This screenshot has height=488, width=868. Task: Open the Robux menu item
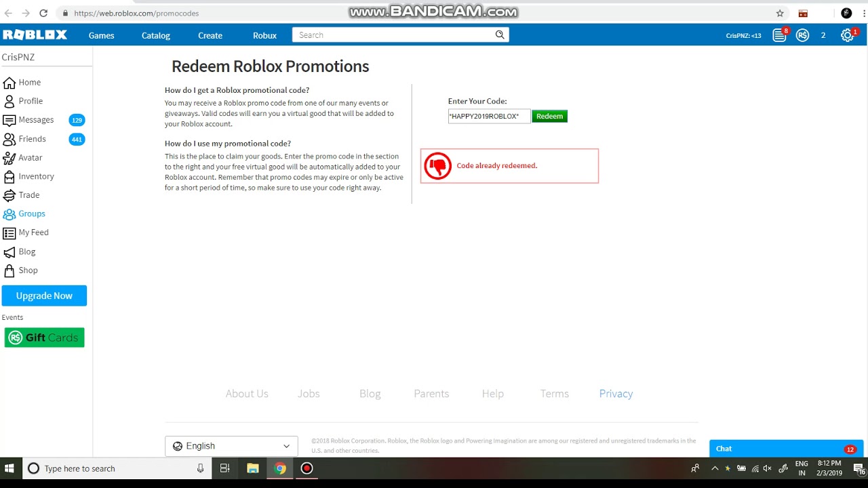(264, 35)
